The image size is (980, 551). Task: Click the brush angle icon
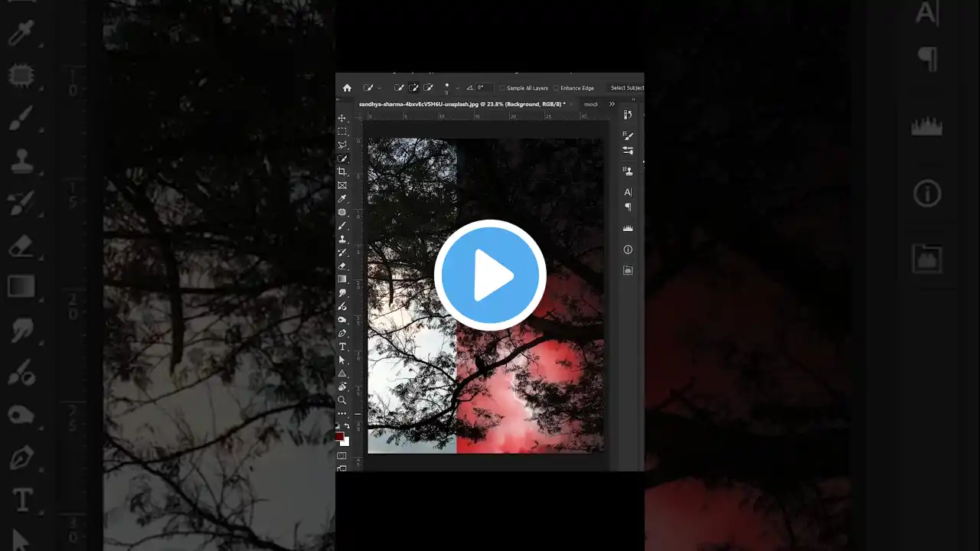[469, 88]
